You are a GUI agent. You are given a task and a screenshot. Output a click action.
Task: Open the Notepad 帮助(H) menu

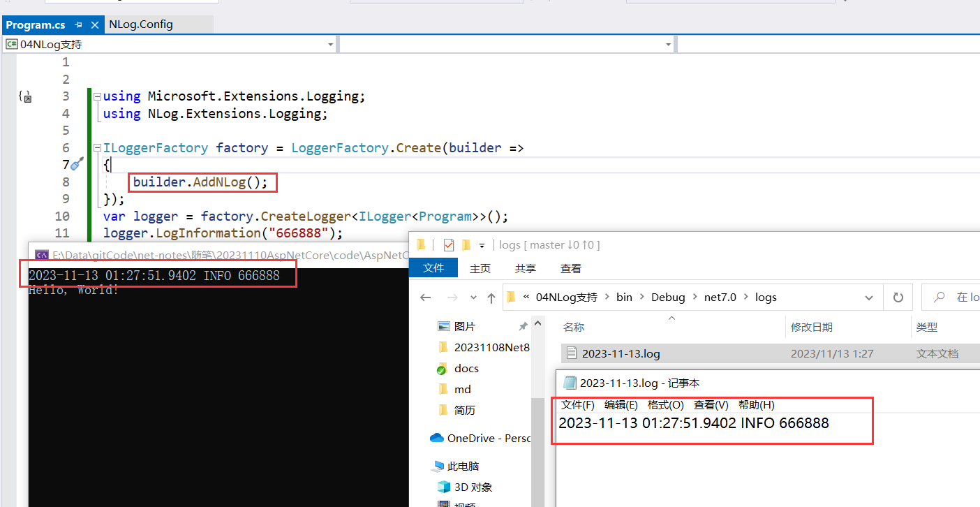(x=757, y=404)
